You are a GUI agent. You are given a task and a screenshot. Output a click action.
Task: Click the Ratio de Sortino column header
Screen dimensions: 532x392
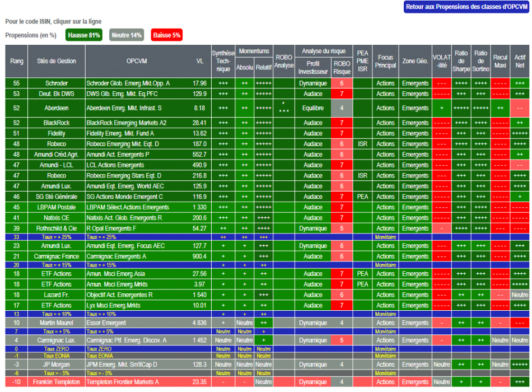[x=481, y=62]
